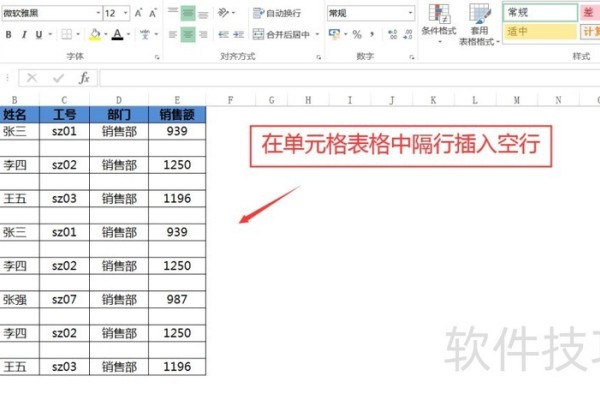The height and width of the screenshot is (400, 600).
Task: Select cell containing sz07
Action: click(64, 299)
